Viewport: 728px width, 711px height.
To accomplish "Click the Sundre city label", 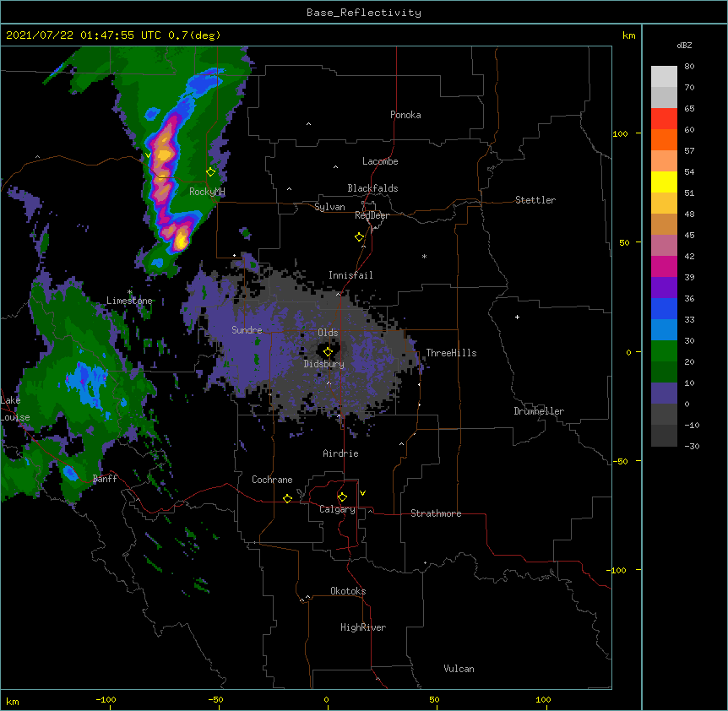I will tap(247, 330).
